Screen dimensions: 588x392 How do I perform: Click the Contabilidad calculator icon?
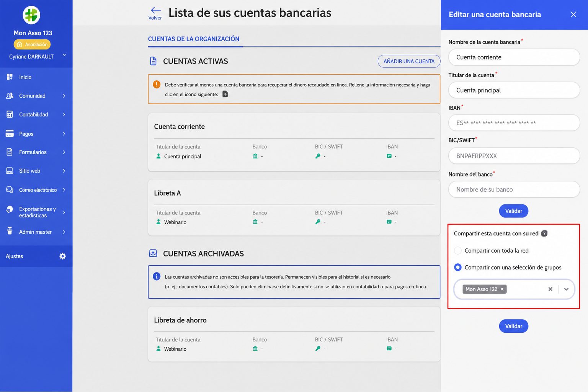click(10, 114)
